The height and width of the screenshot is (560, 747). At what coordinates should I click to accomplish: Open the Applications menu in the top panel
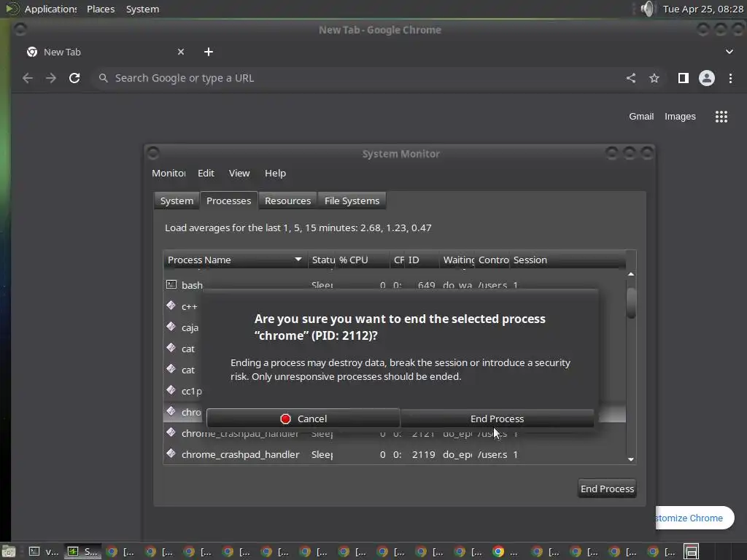pos(50,9)
